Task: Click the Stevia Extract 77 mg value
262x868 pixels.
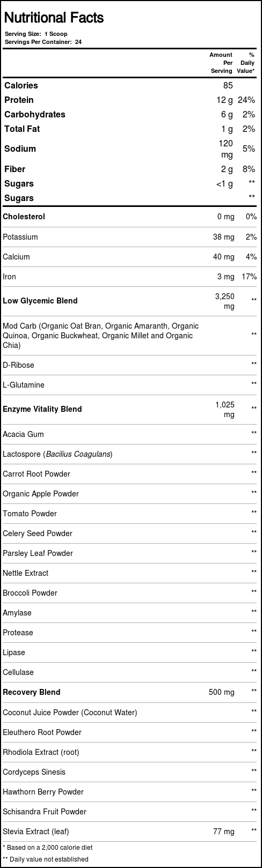Action: tap(224, 832)
